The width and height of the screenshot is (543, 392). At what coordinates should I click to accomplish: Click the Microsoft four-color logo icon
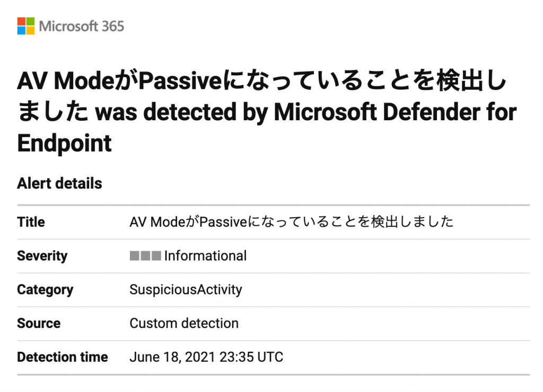tap(26, 26)
